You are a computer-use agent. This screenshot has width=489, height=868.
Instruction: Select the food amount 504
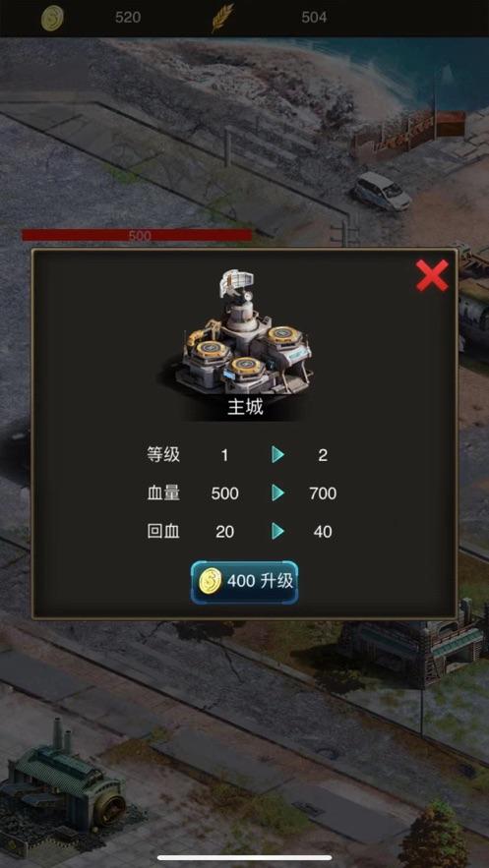tap(314, 18)
